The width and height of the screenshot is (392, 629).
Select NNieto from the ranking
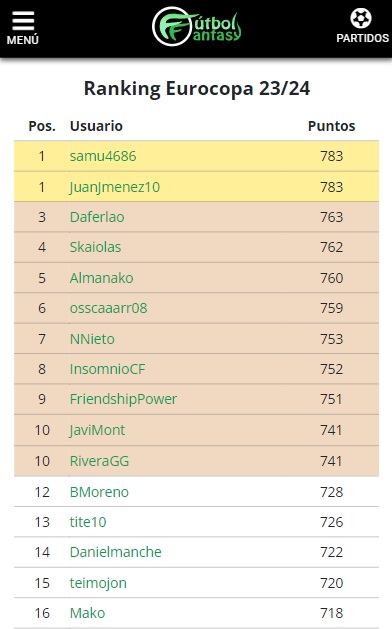click(92, 339)
